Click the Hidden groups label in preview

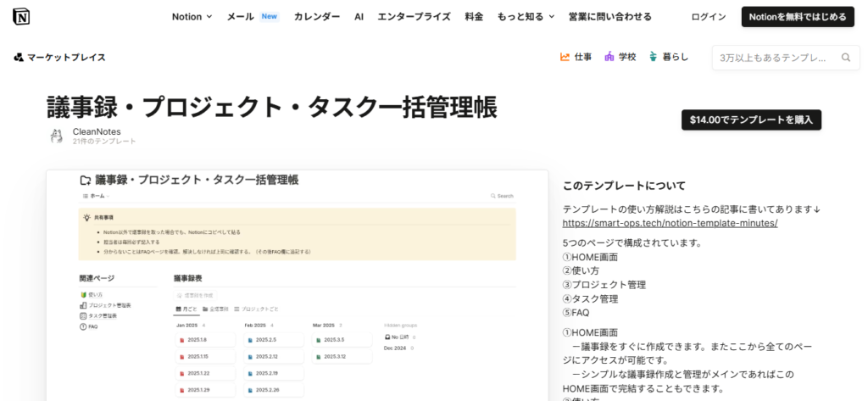pos(401,325)
